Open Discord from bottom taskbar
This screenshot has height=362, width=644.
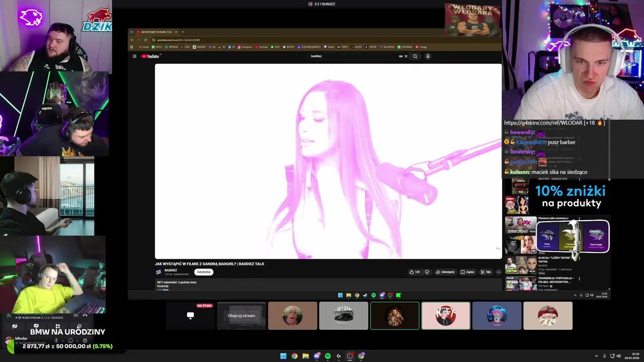[316, 356]
